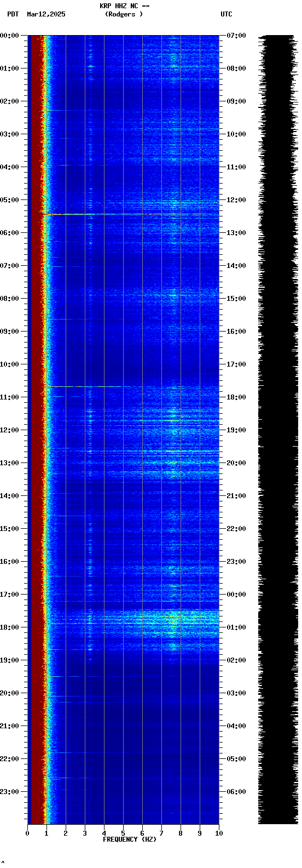302x868 pixels.
Task: Click the frequency axis tick '8'
Action: point(181,833)
